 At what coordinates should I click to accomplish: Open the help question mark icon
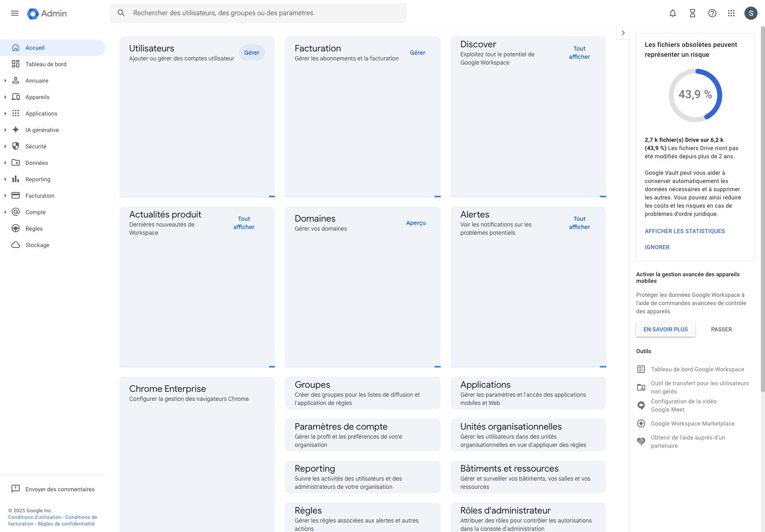point(712,13)
